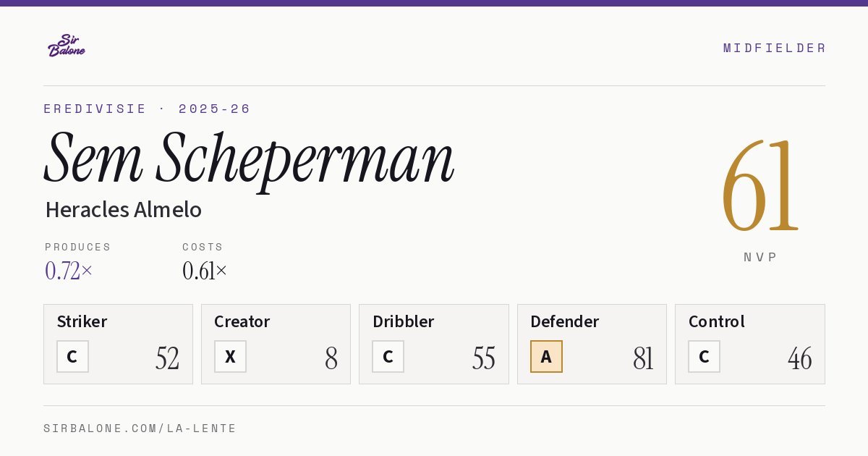Click the club name Heracles Almelo
868x456 pixels.
click(x=123, y=210)
